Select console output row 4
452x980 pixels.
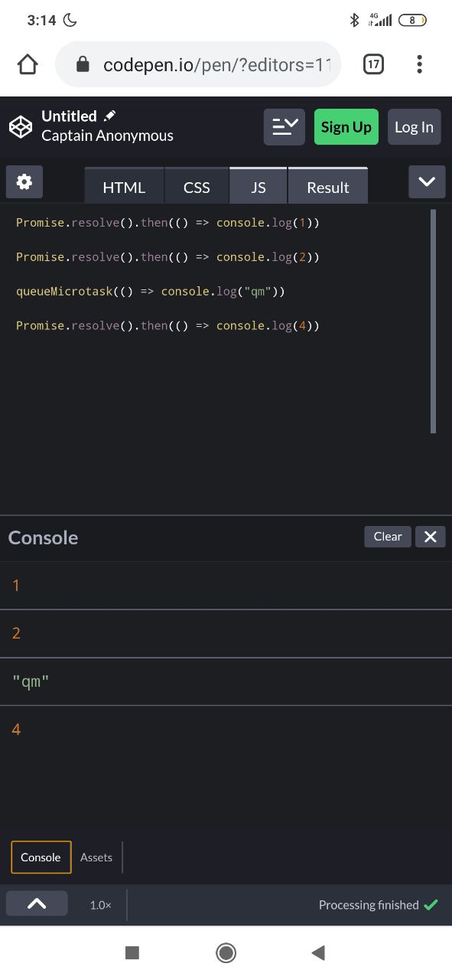(226, 729)
